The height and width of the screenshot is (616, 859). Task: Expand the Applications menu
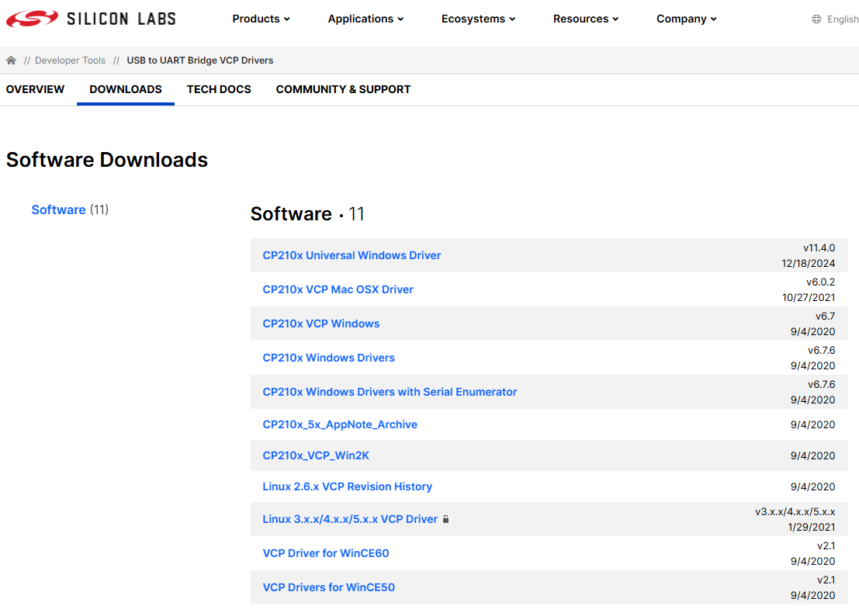coord(365,19)
